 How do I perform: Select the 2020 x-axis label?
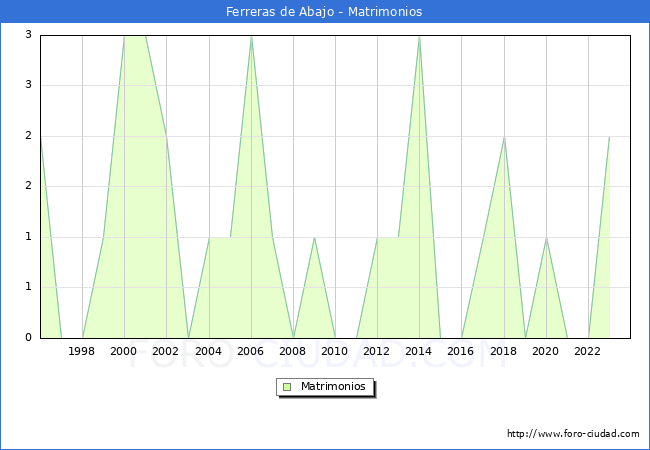[545, 351]
